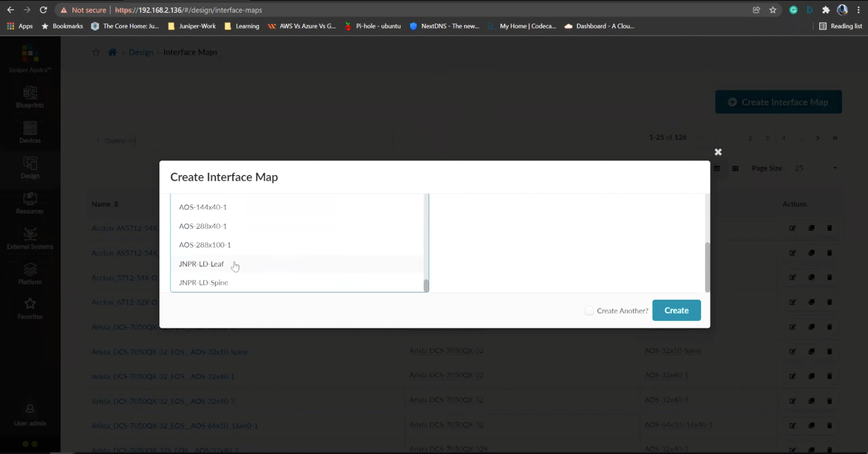The image size is (868, 454).
Task: Jump to the last page of results
Action: pos(835,138)
